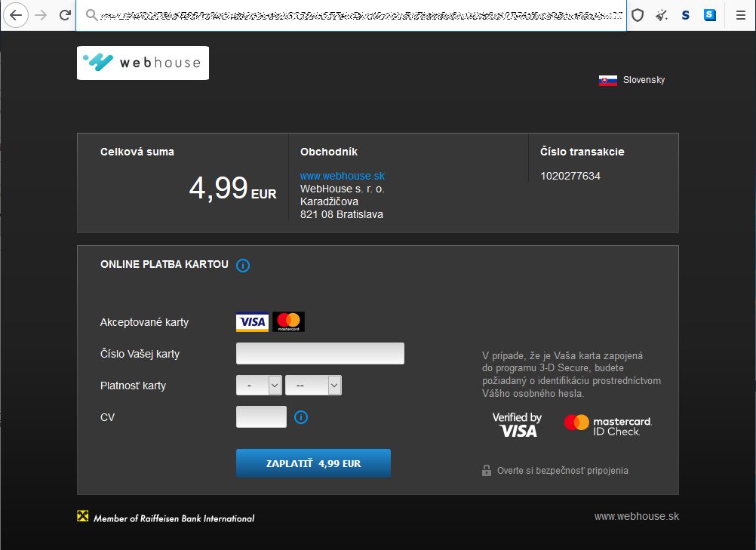Click the Slovak flag icon
This screenshot has height=550, width=756.
(607, 80)
